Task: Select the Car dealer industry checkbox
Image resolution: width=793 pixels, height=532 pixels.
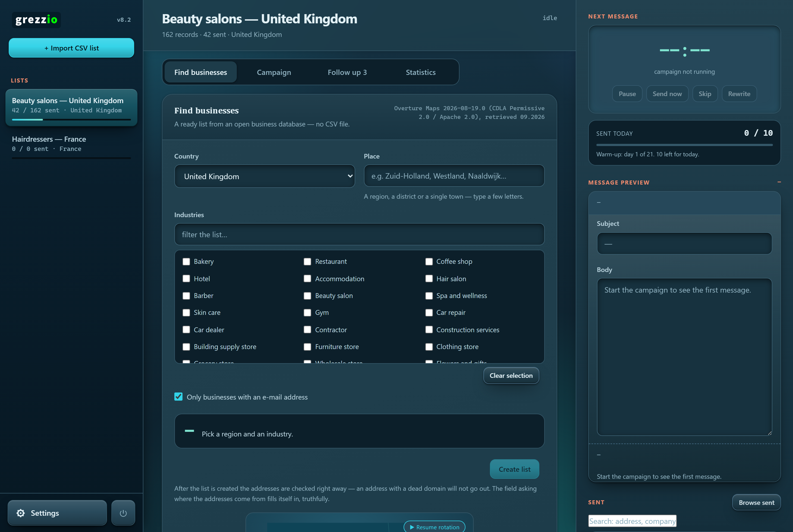Action: click(x=186, y=330)
